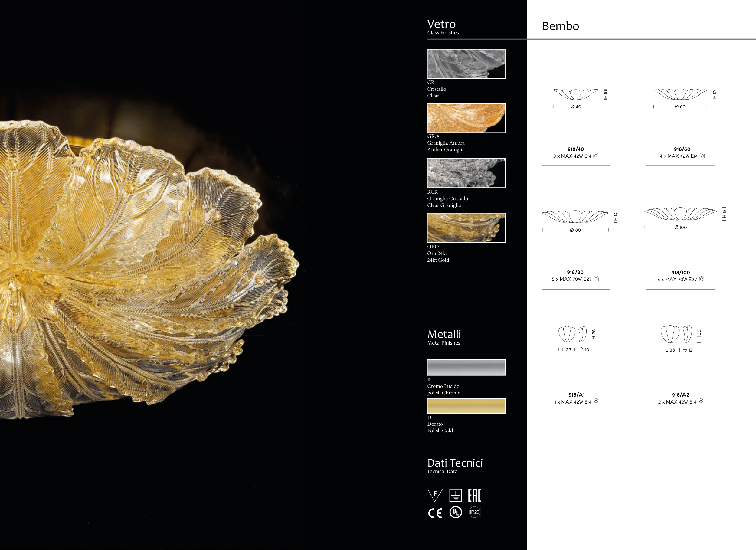756x550 pixels.
Task: Click bulb icon beside 918/40 wattage
Action: pos(596,155)
